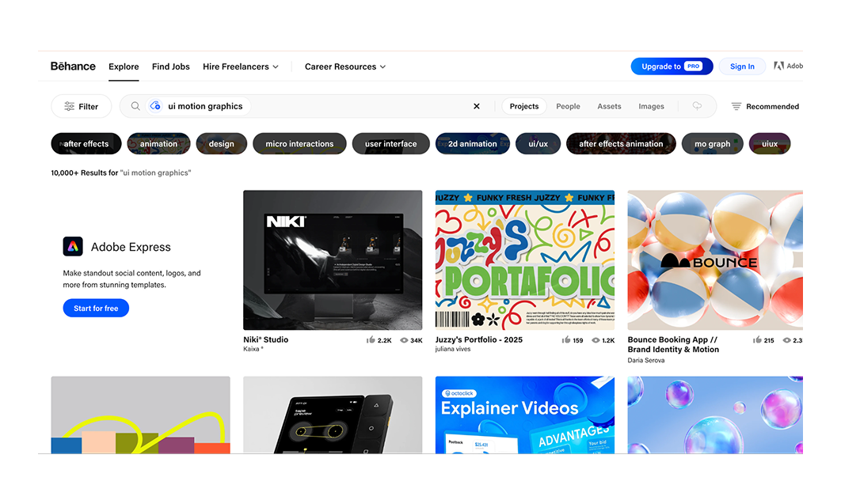Open the Niki Studio project thumbnail

[333, 260]
